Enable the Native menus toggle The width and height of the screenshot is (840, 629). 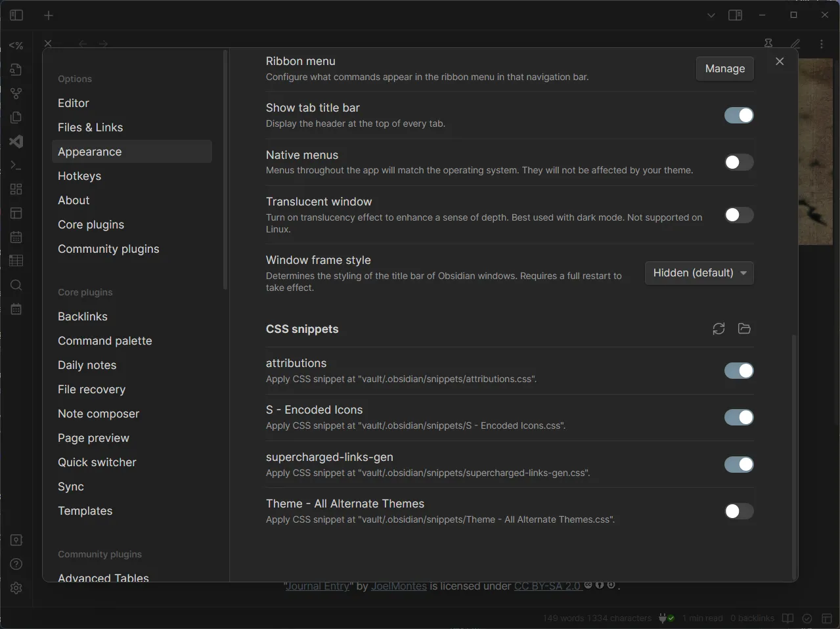pyautogui.click(x=738, y=162)
